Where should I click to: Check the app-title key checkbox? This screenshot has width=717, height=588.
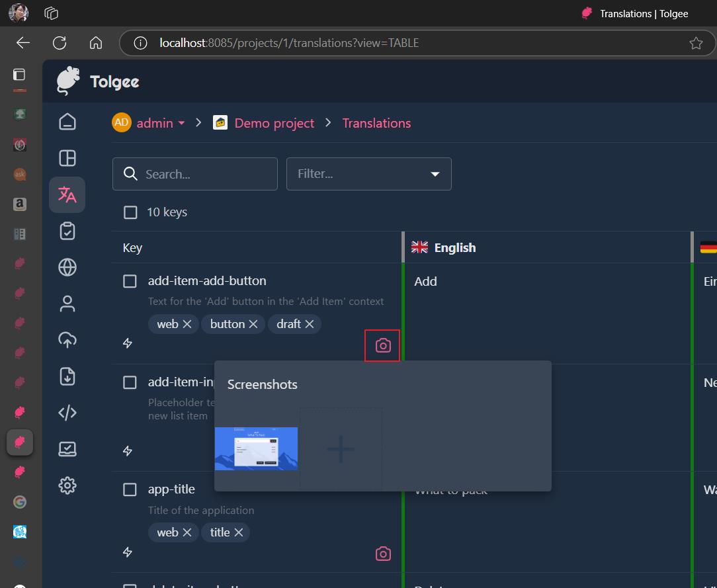[130, 489]
